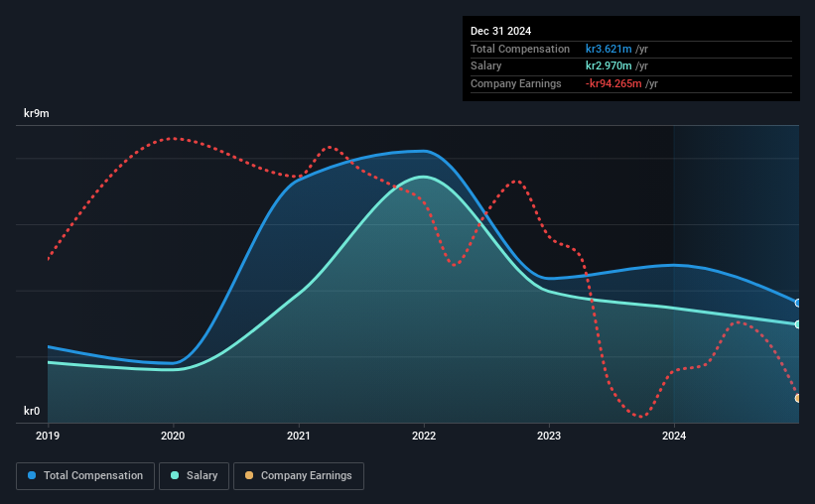Image resolution: width=815 pixels, height=504 pixels.
Task: Click the teal Salary legend dot
Action: click(x=175, y=475)
